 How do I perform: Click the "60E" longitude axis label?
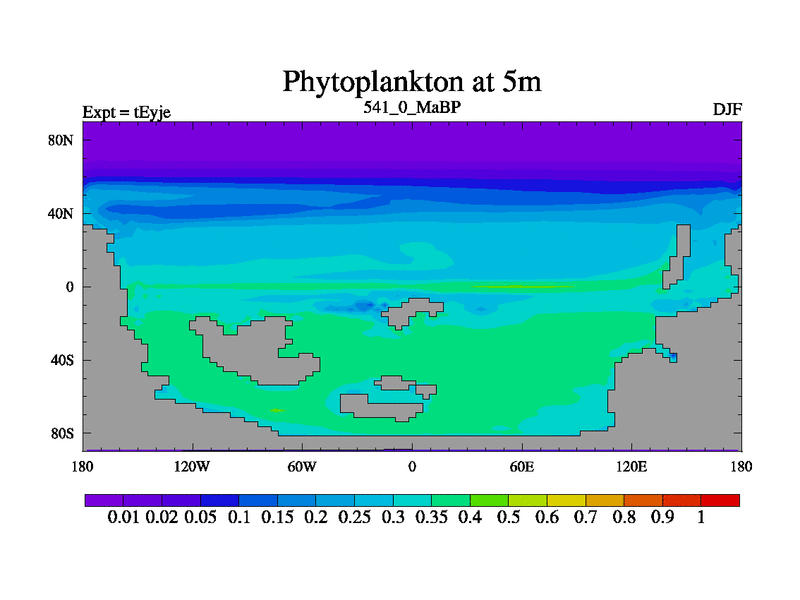522,466
